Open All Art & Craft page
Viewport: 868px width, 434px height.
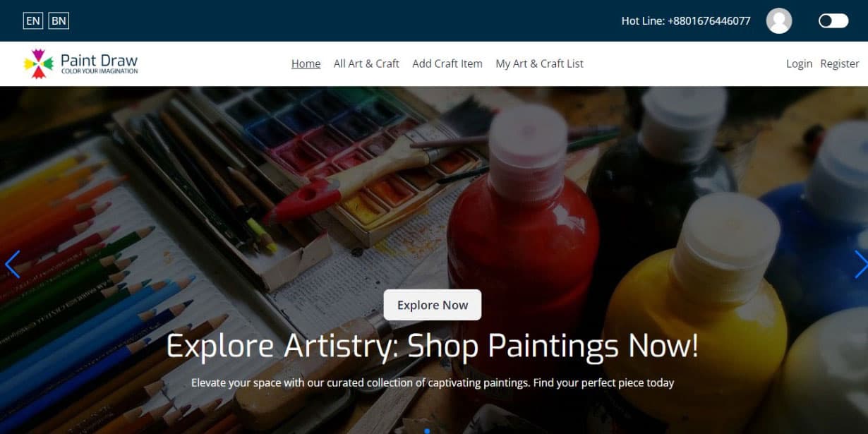click(366, 64)
